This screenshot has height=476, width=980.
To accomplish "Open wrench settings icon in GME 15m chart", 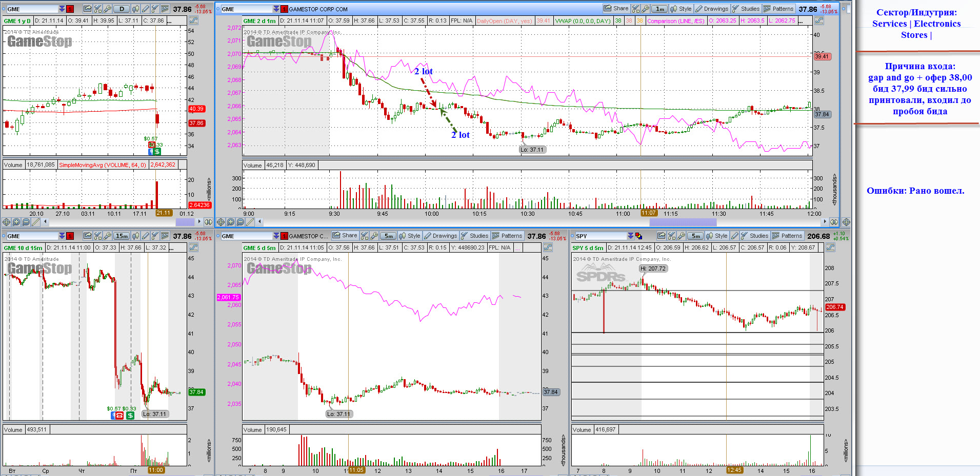I will pos(107,236).
